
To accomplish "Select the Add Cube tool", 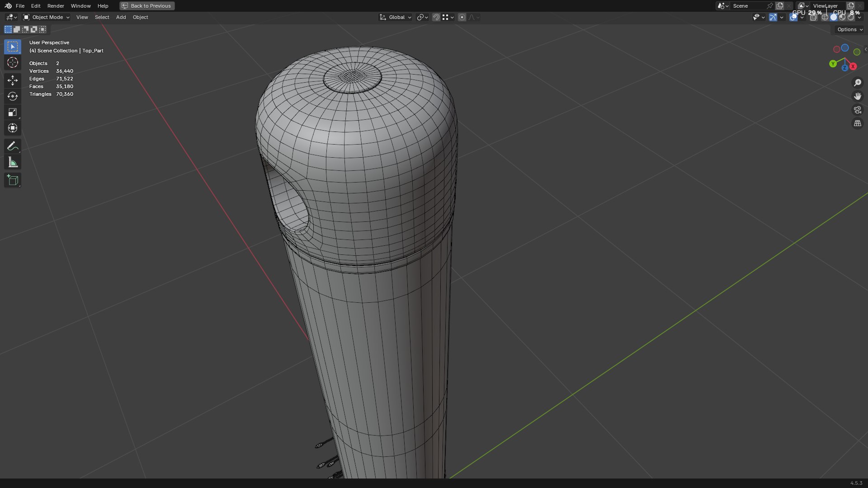I will coord(13,180).
